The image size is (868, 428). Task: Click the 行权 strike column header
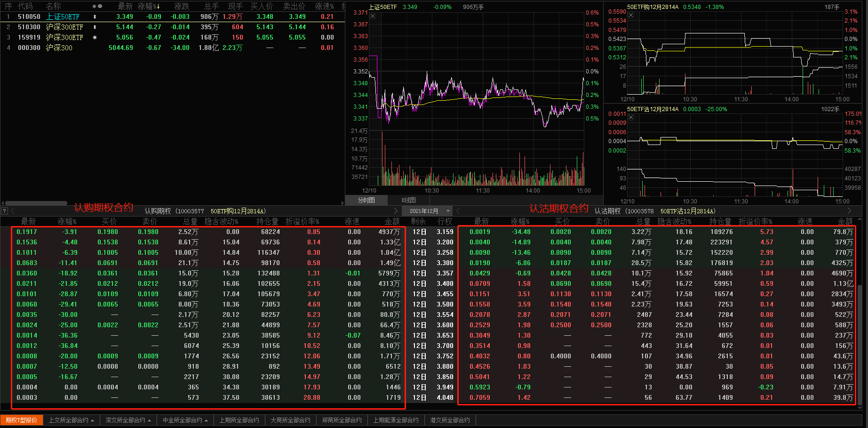point(445,221)
